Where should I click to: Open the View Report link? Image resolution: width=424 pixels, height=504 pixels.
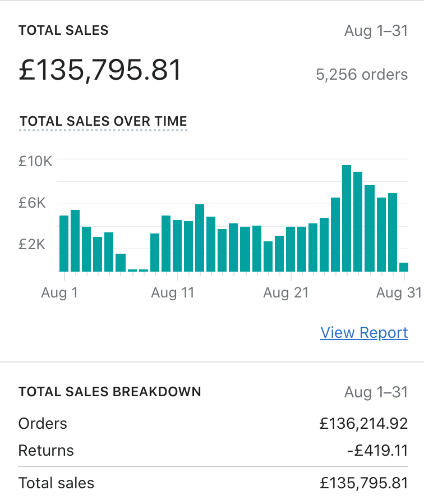pos(364,332)
